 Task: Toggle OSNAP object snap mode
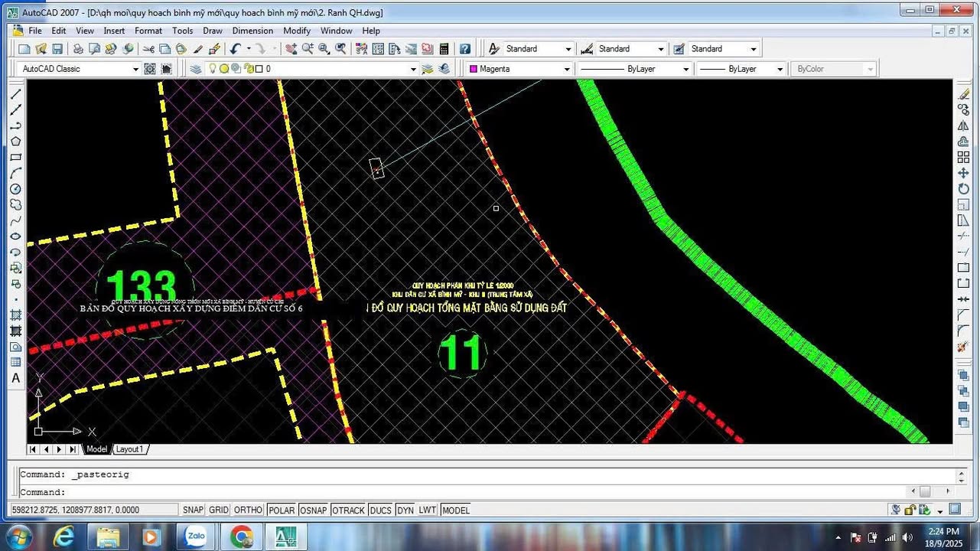click(x=313, y=510)
